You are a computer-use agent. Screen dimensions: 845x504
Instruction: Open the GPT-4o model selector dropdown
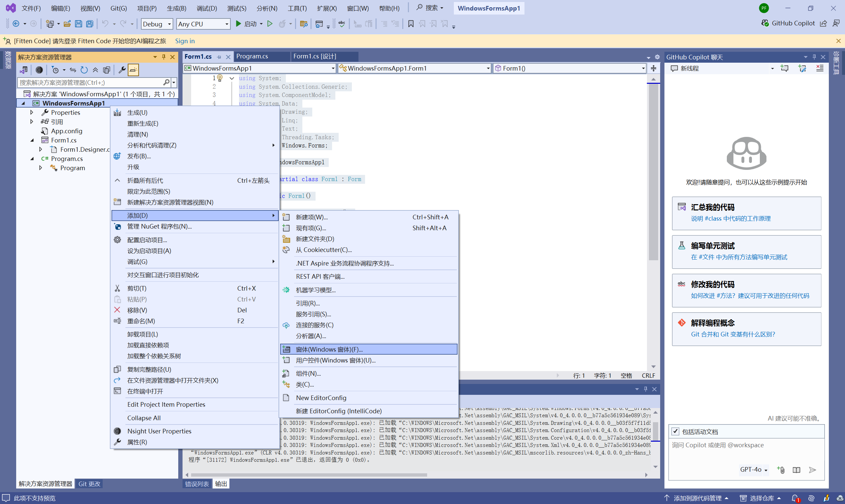coord(754,470)
